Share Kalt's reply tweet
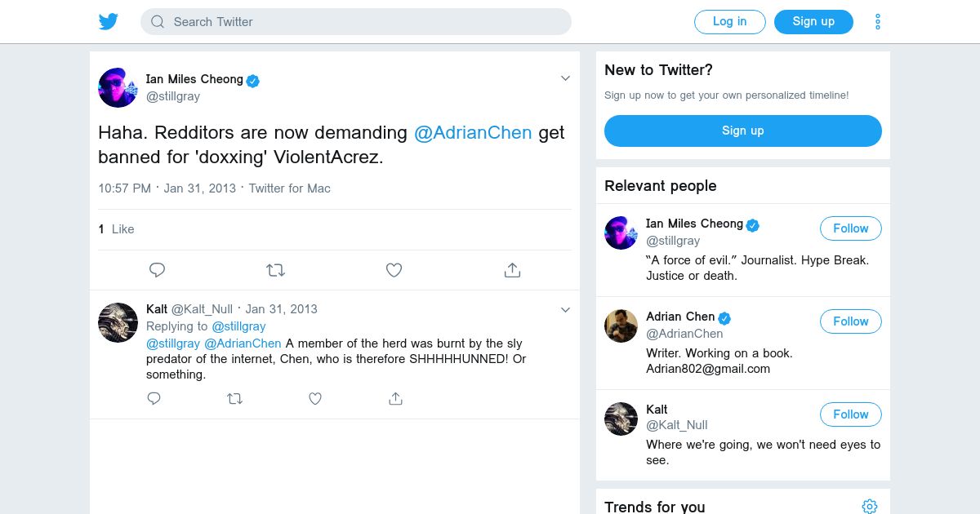This screenshot has height=514, width=980. click(x=395, y=399)
